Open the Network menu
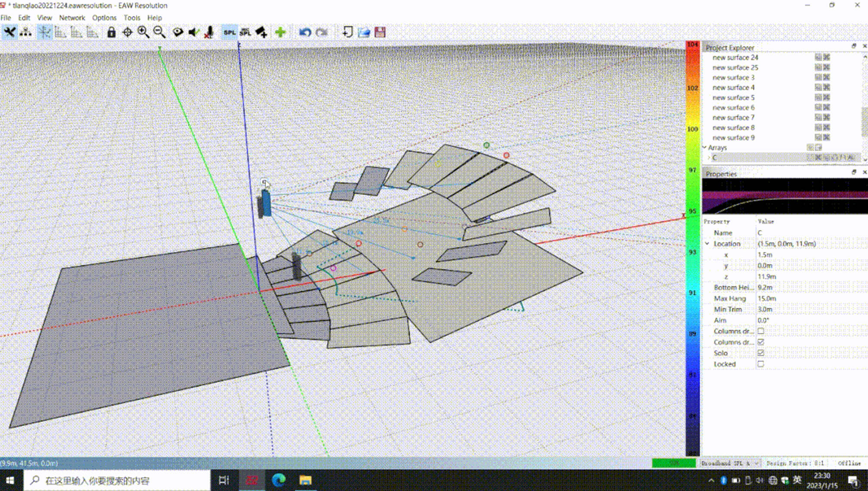This screenshot has height=491, width=868. click(x=72, y=18)
